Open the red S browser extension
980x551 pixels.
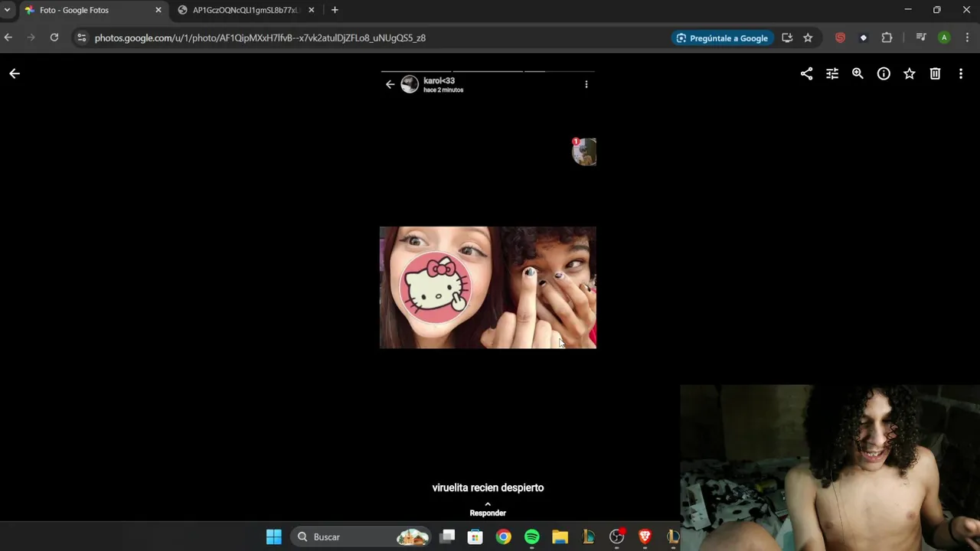click(840, 37)
